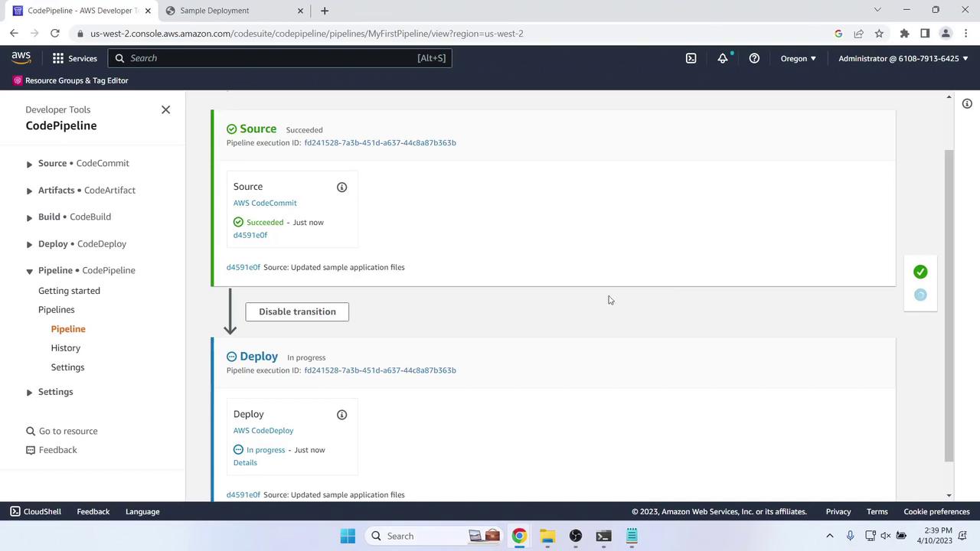Open a new browser tab
The height and width of the screenshot is (551, 980).
point(325,11)
